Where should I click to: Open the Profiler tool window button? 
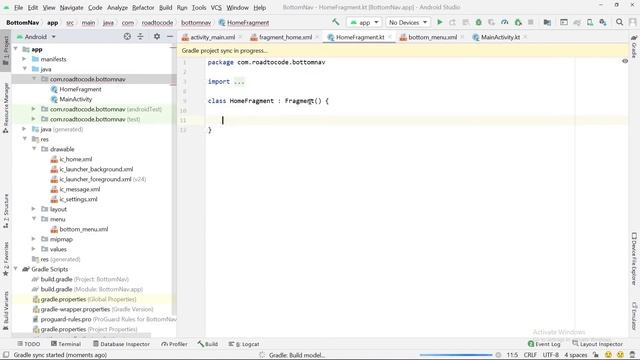[x=174, y=344]
